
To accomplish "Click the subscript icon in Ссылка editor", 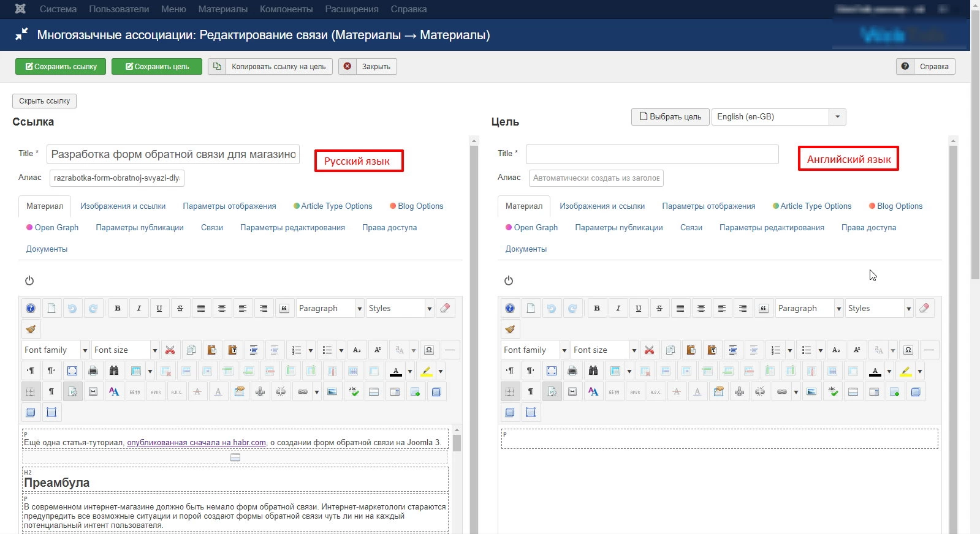I will tap(357, 350).
